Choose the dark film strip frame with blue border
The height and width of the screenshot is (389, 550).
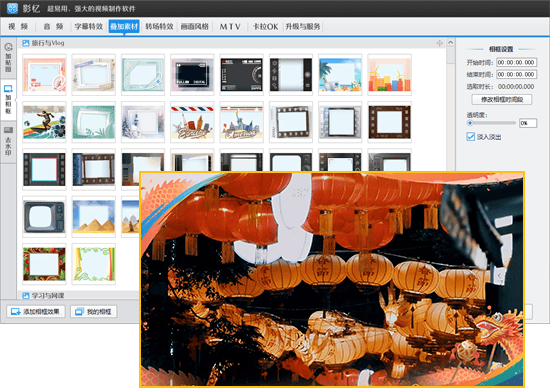tap(44, 169)
